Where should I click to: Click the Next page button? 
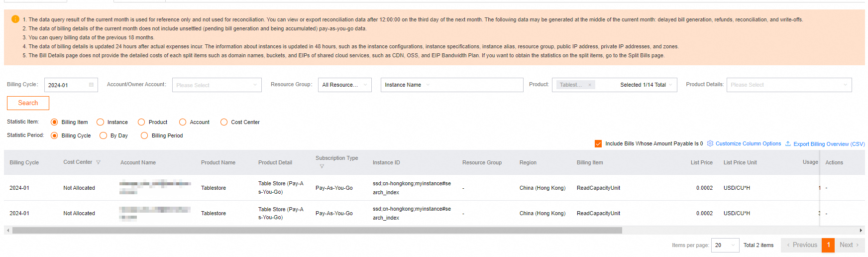[x=849, y=245]
